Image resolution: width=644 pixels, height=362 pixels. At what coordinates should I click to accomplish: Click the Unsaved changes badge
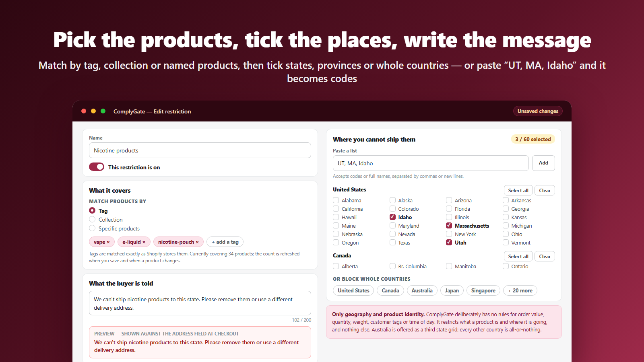pos(538,111)
